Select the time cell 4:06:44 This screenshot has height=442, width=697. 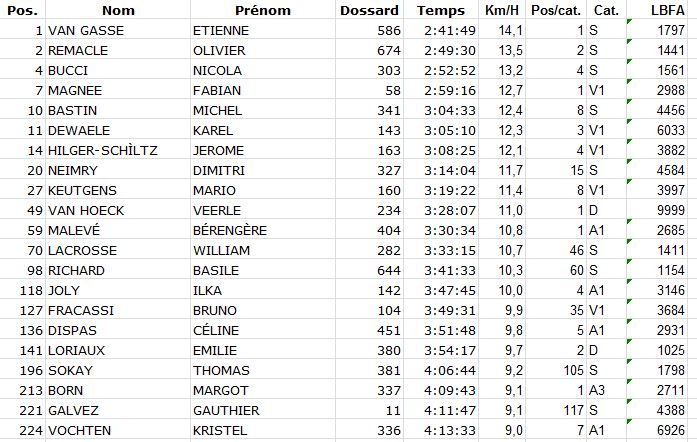[441, 370]
